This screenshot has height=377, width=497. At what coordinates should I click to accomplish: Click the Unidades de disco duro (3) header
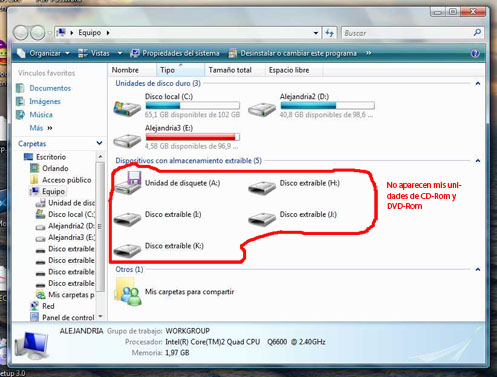click(158, 83)
